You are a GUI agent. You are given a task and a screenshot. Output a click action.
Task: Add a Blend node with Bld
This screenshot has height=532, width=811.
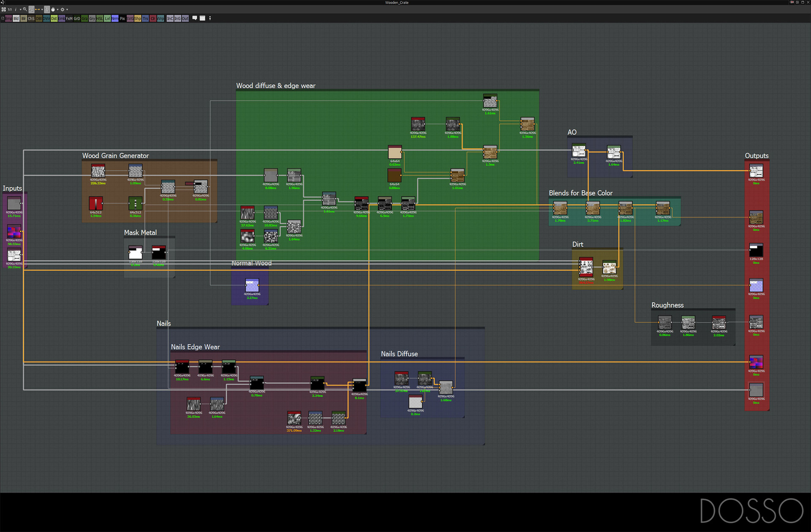point(16,19)
